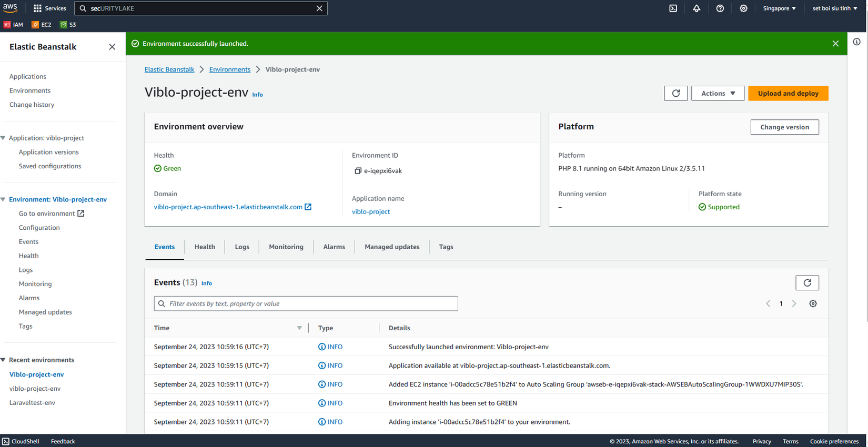Open the AWS CloudShell icon in top bar
The width and height of the screenshot is (868, 447).
tap(673, 8)
